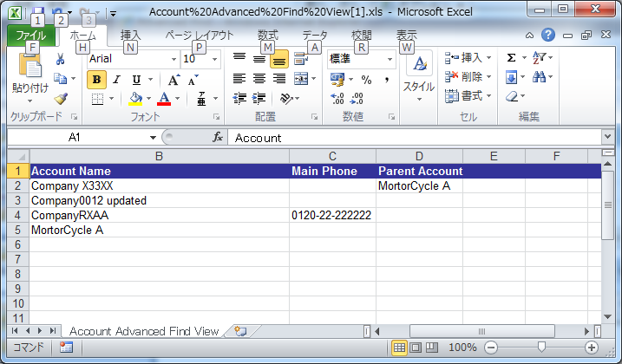Image resolution: width=622 pixels, height=364 pixels.
Task: Click the increase font size icon
Action: (x=173, y=80)
